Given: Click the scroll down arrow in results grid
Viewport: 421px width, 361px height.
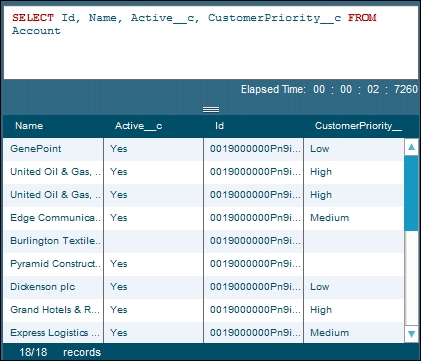Looking at the screenshot, I should point(411,334).
